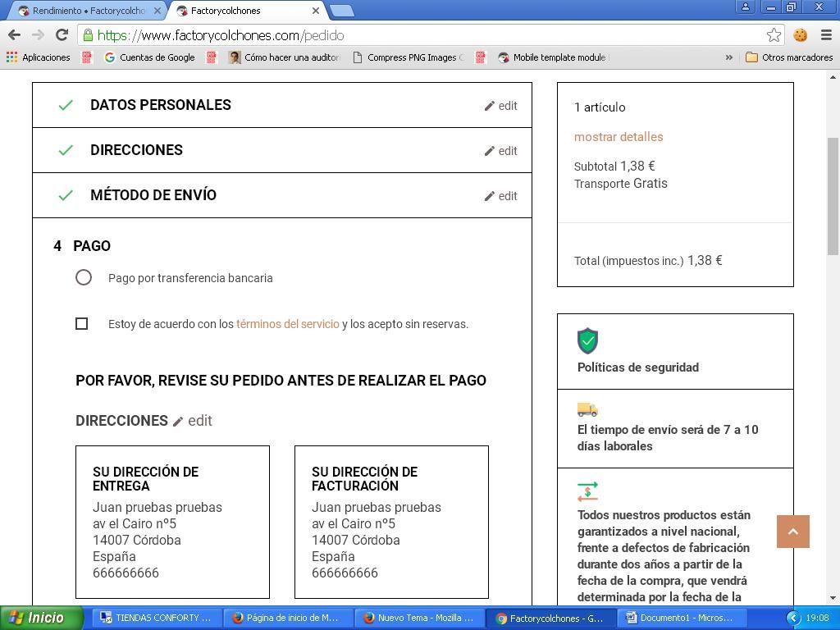The width and height of the screenshot is (840, 630).
Task: Click the SU DIRECCIÓN DE ENTREGA heading
Action: pos(146,479)
